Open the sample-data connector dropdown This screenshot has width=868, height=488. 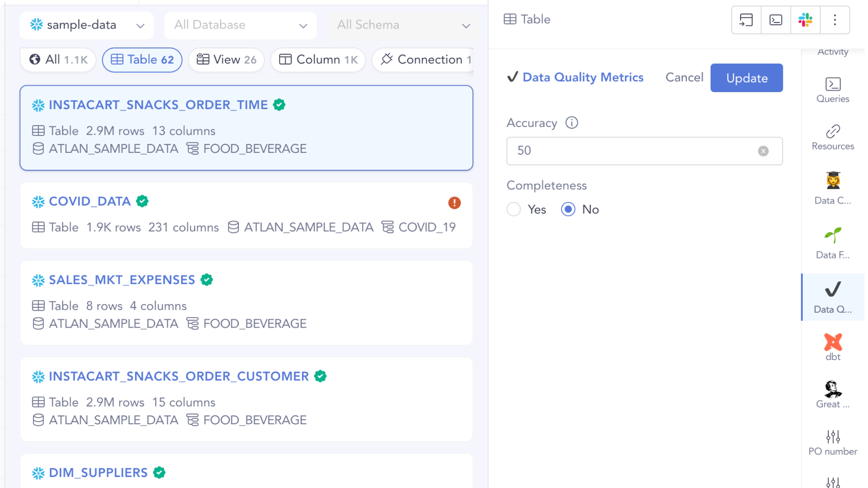click(87, 25)
